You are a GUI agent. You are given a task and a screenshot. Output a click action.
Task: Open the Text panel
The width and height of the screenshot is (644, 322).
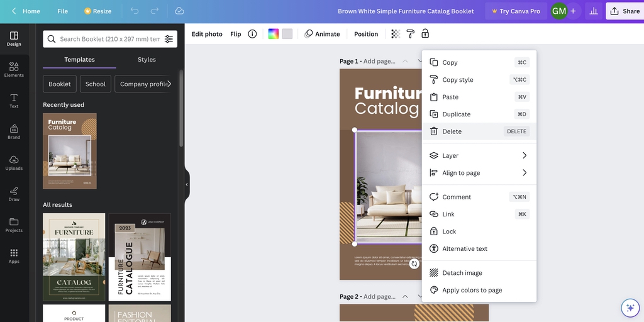pos(14,101)
